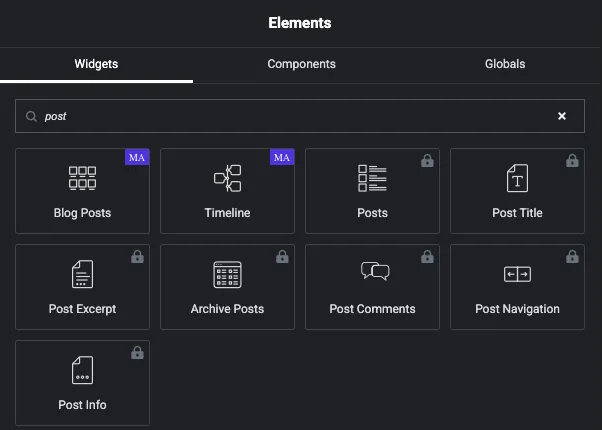The height and width of the screenshot is (430, 602).
Task: Open the Components tab
Action: click(x=301, y=64)
